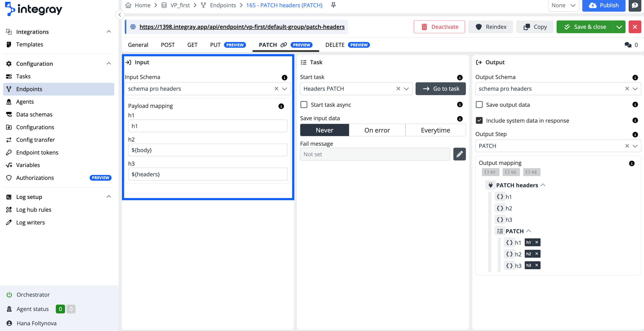Click the pin icon next to breadcrumb
This screenshot has height=331, width=644.
(333, 5)
